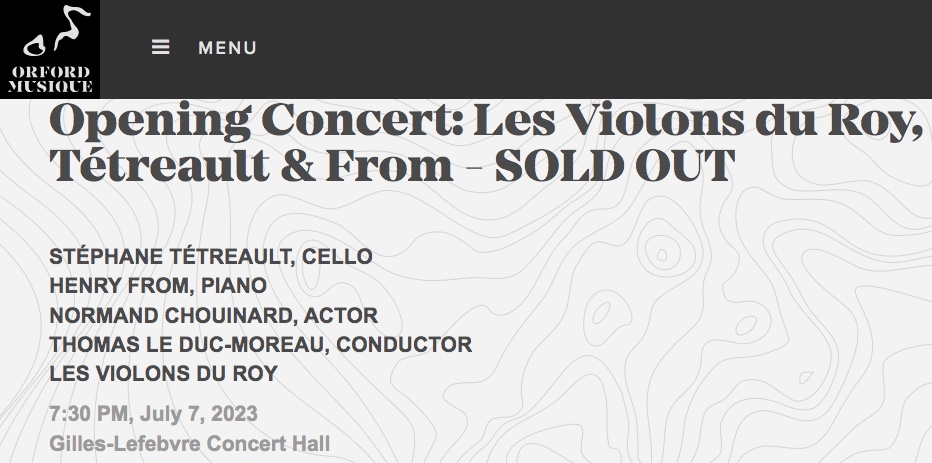Select Stéphane Tétreault, Cello performer line

[210, 257]
